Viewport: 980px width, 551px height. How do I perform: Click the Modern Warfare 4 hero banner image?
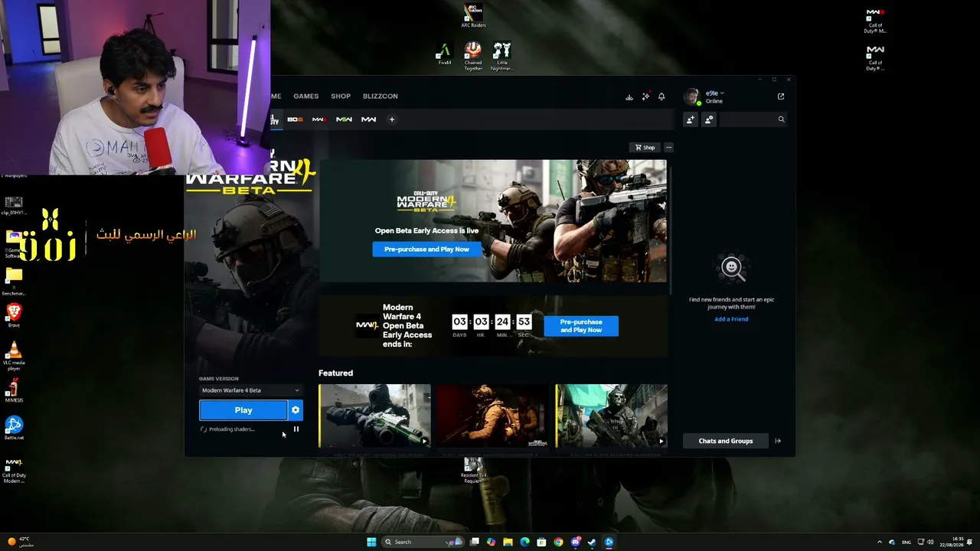tap(493, 221)
